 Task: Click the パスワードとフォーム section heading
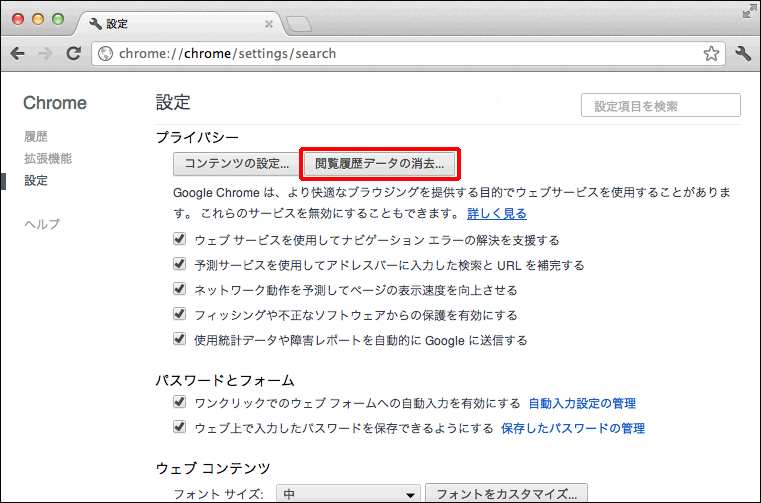[x=225, y=380]
